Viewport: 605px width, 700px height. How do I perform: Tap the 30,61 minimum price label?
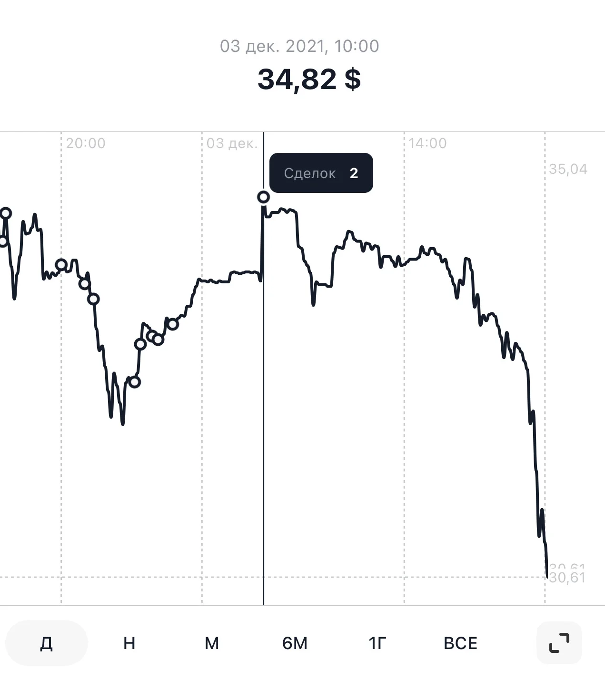click(x=567, y=578)
